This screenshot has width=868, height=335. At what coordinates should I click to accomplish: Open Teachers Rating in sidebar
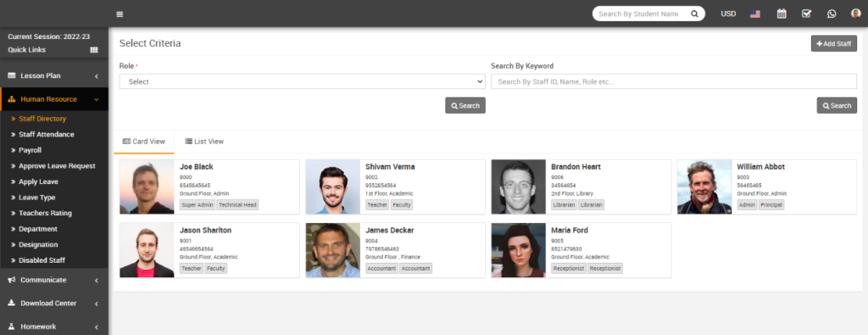(x=45, y=213)
